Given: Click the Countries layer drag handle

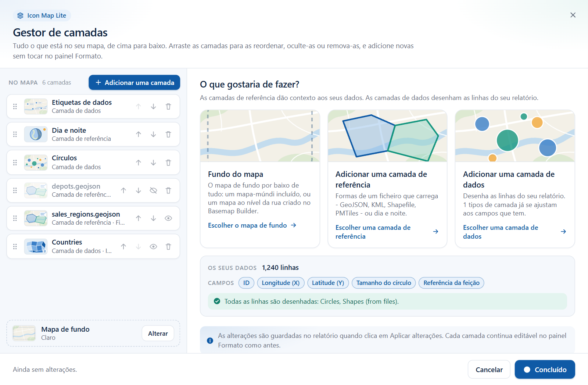Looking at the screenshot, I should click(x=15, y=247).
